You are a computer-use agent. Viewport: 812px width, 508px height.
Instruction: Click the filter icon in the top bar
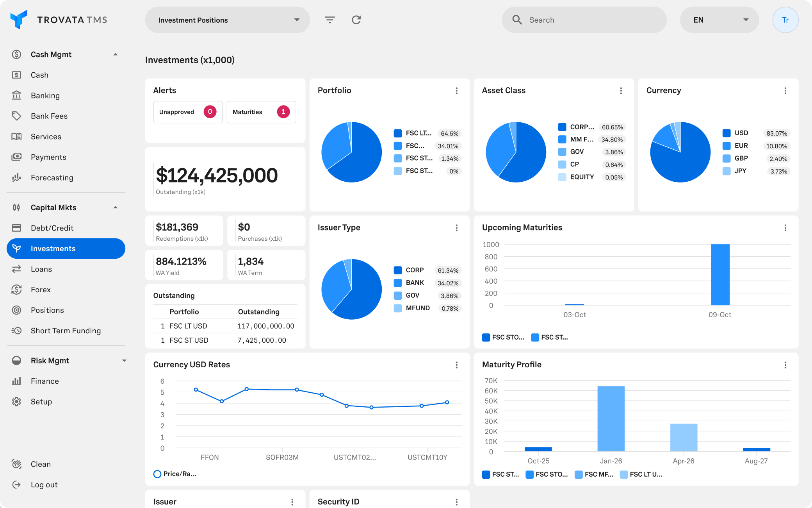pos(330,20)
